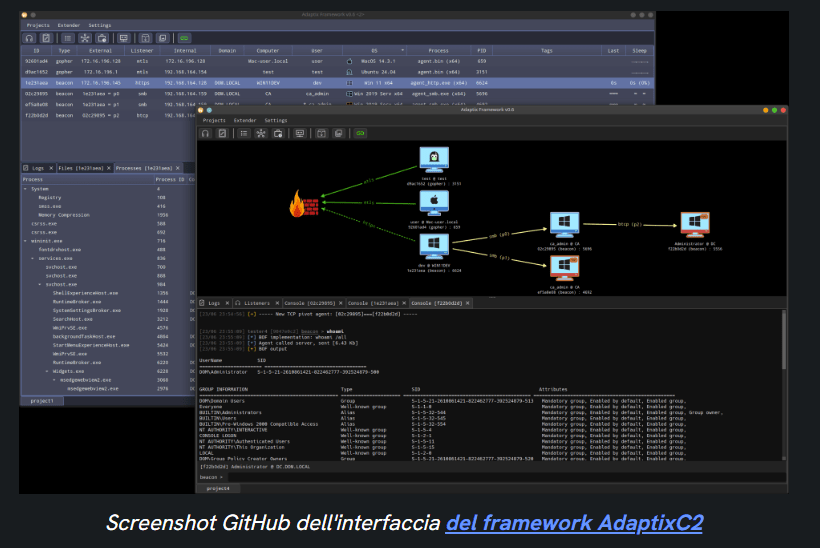Select Memory Compression process row

click(x=108, y=215)
